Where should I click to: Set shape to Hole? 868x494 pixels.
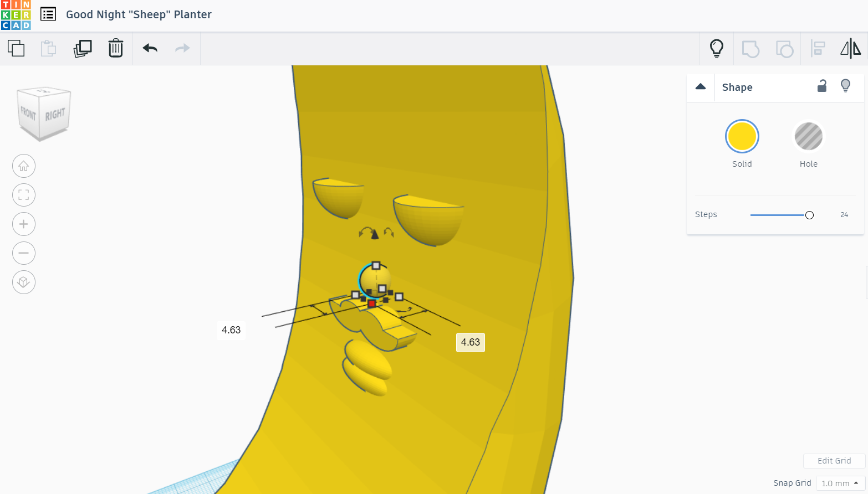tap(809, 136)
